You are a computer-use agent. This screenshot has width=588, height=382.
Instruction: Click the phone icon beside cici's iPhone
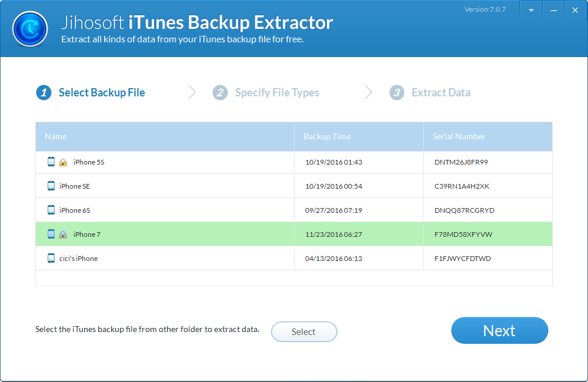point(51,258)
